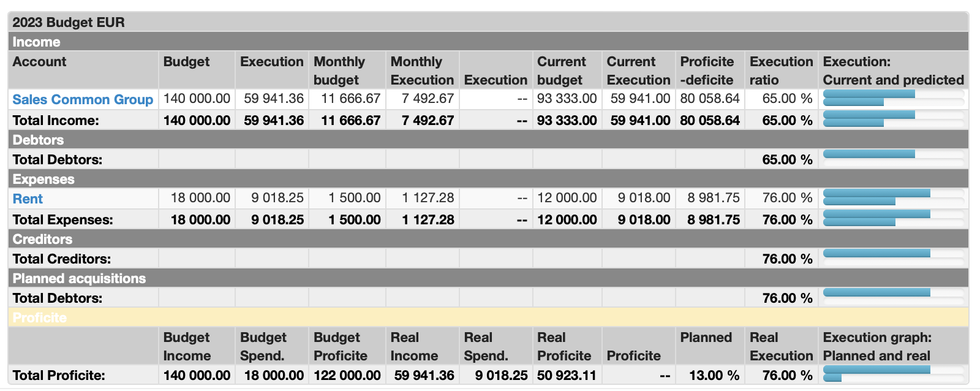Click the Execution ratio column header

point(781,70)
